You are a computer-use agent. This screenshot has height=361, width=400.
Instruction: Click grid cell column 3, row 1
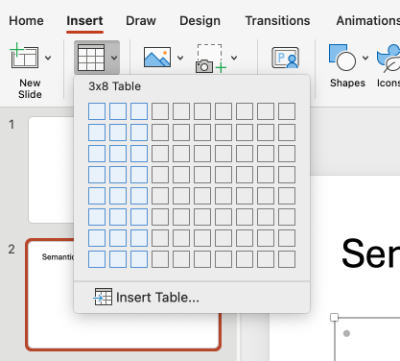coord(139,111)
